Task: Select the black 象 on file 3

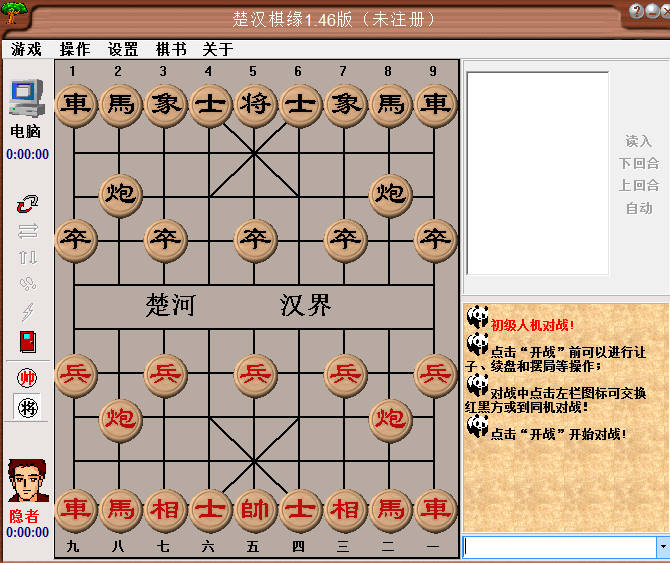Action: tap(165, 105)
